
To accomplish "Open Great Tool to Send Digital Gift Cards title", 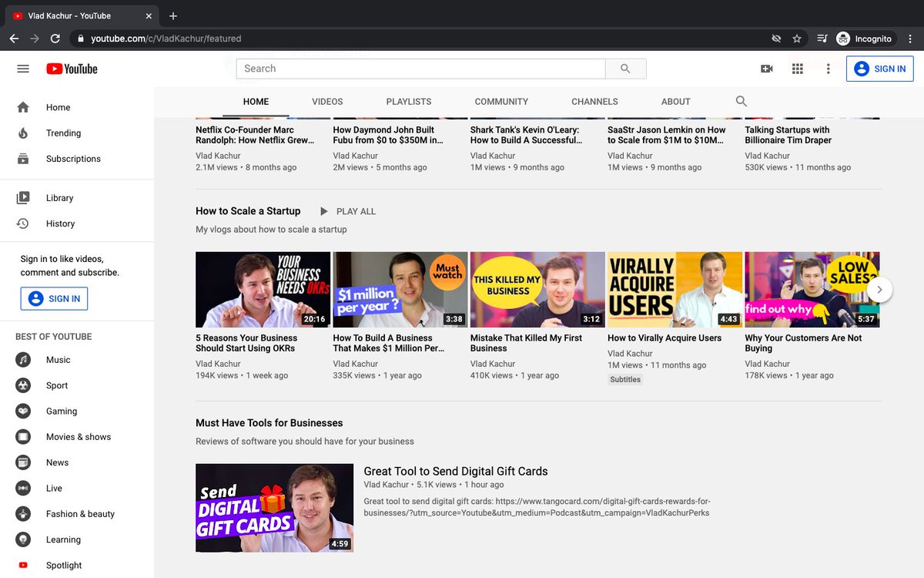I will (456, 471).
